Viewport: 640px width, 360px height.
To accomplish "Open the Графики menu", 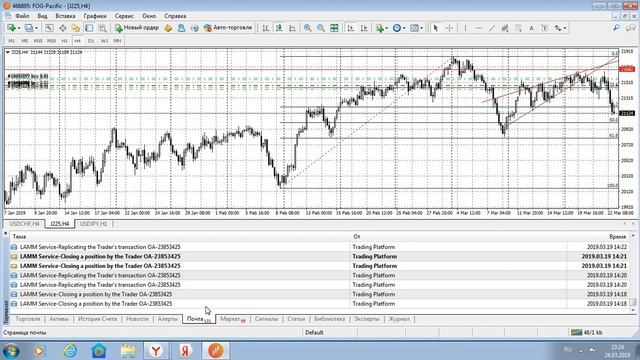I will 95,16.
